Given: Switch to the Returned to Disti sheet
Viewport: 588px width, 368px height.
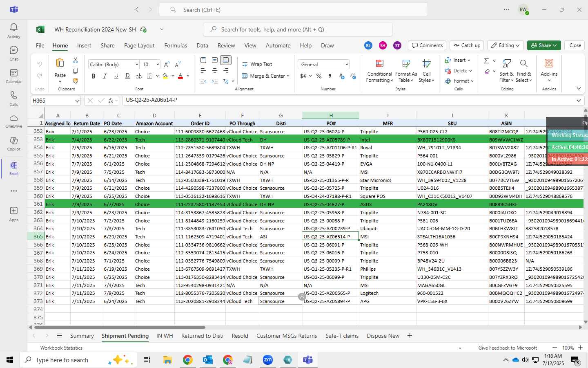Looking at the screenshot, I should 202,336.
